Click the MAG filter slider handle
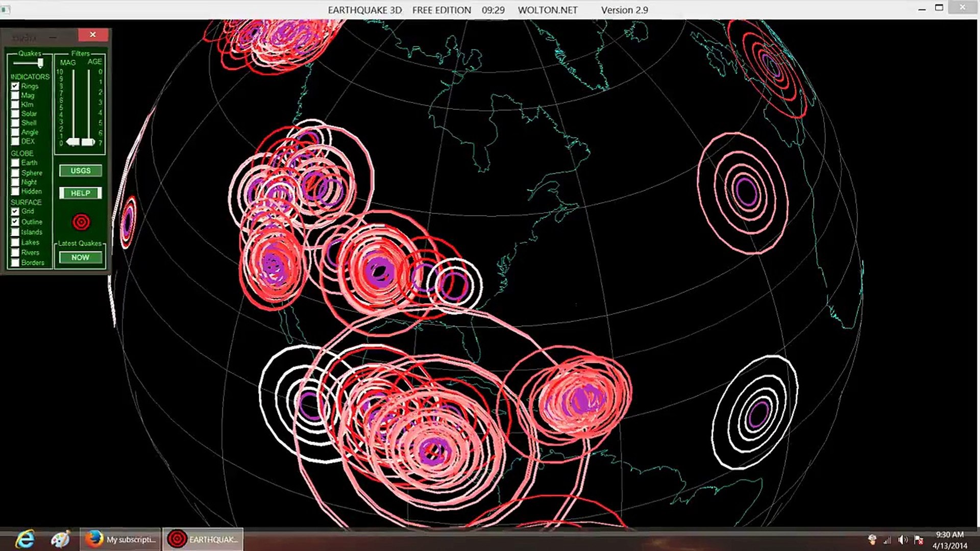Viewport: 980px width, 551px height. (x=73, y=142)
